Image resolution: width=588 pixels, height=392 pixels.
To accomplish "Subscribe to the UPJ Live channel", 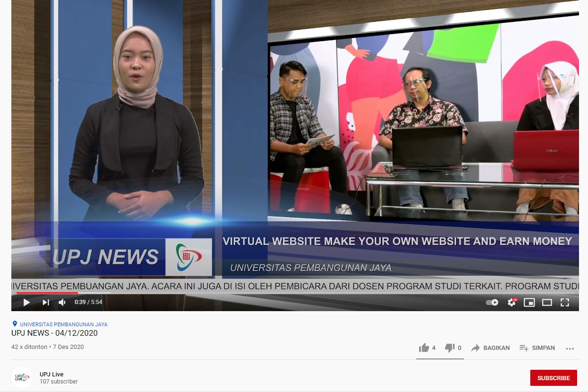I will point(553,378).
